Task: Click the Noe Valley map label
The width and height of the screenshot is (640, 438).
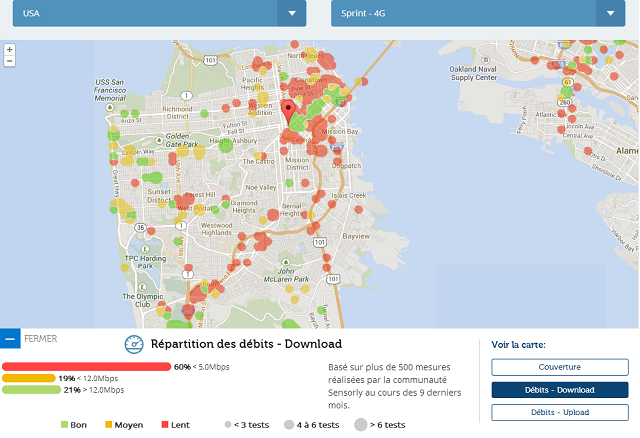Action: coord(261,187)
